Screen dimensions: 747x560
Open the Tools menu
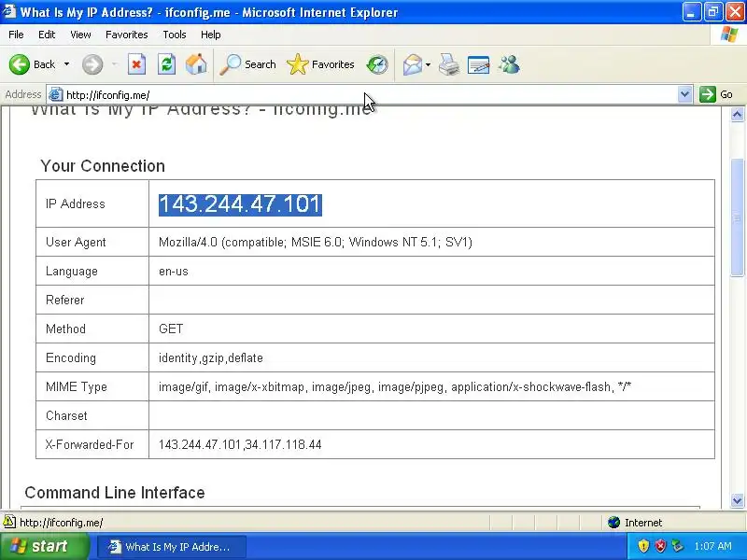(x=175, y=35)
